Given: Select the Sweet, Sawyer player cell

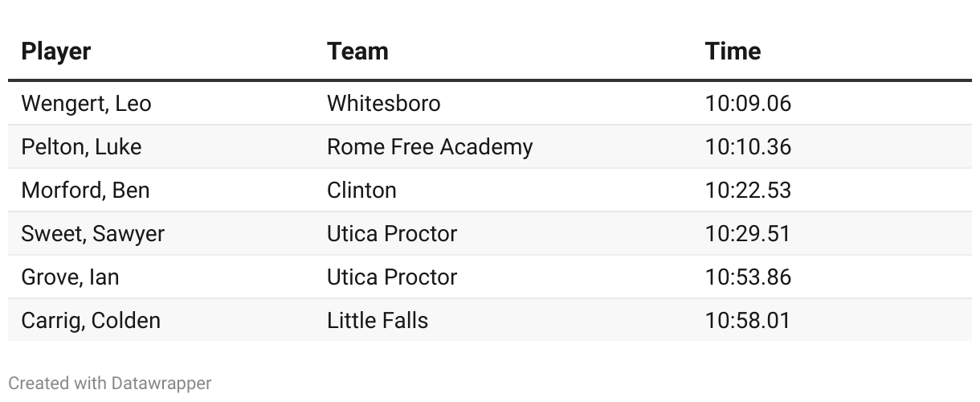Looking at the screenshot, I should coord(93,234).
